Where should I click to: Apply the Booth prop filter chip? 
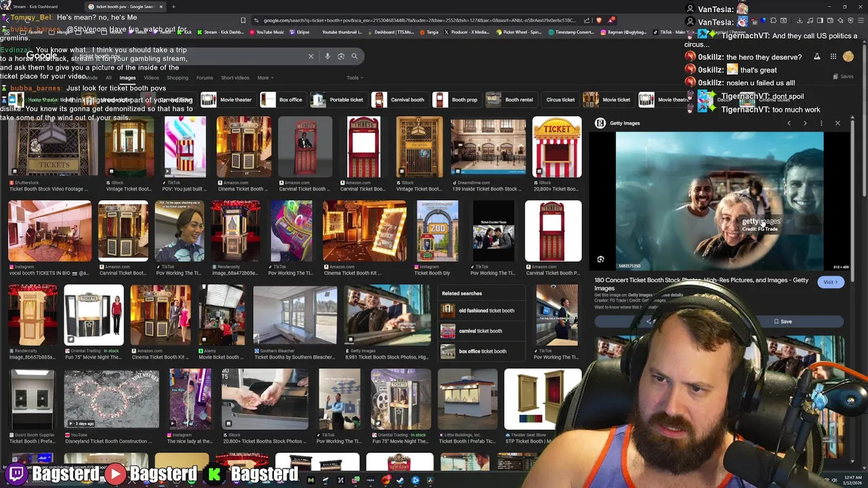tap(457, 100)
